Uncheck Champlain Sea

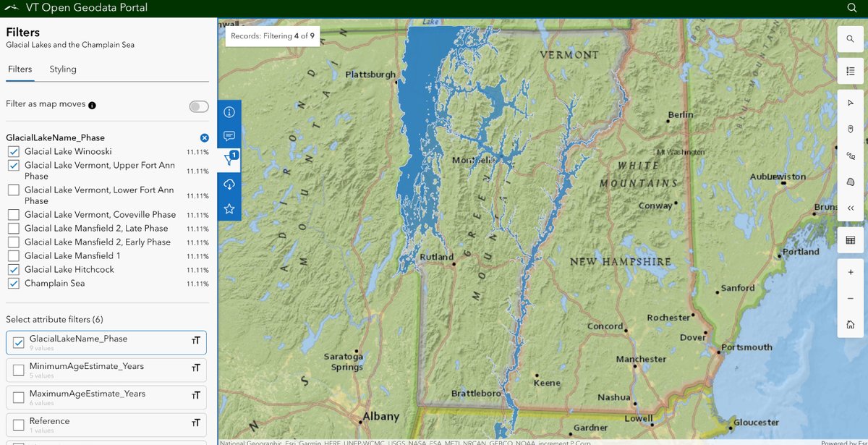click(x=13, y=284)
